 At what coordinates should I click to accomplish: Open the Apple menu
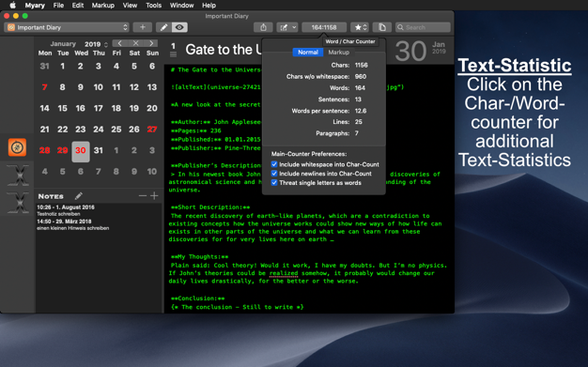[x=12, y=6]
